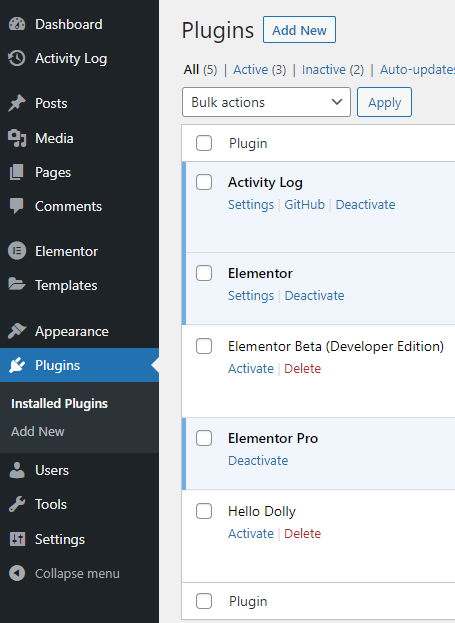Select Add New in Plugins submenu

[38, 431]
